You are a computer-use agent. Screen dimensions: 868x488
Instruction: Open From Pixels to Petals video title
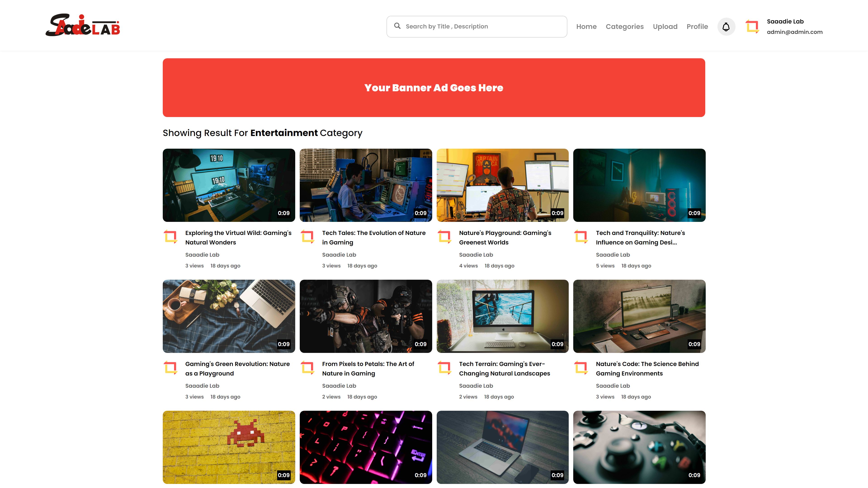[368, 368]
